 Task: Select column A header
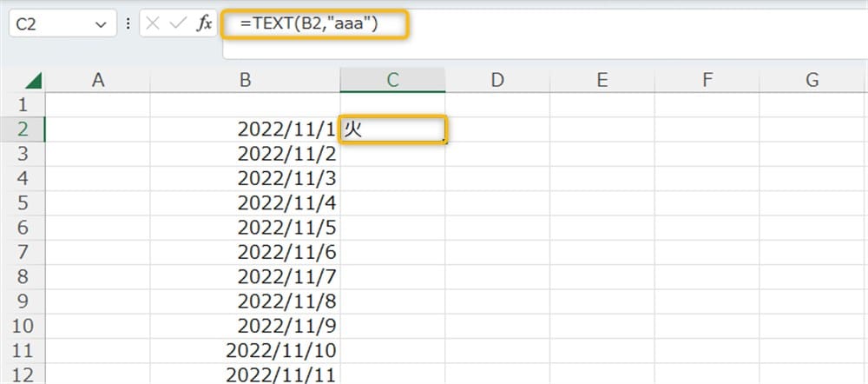pyautogui.click(x=98, y=80)
